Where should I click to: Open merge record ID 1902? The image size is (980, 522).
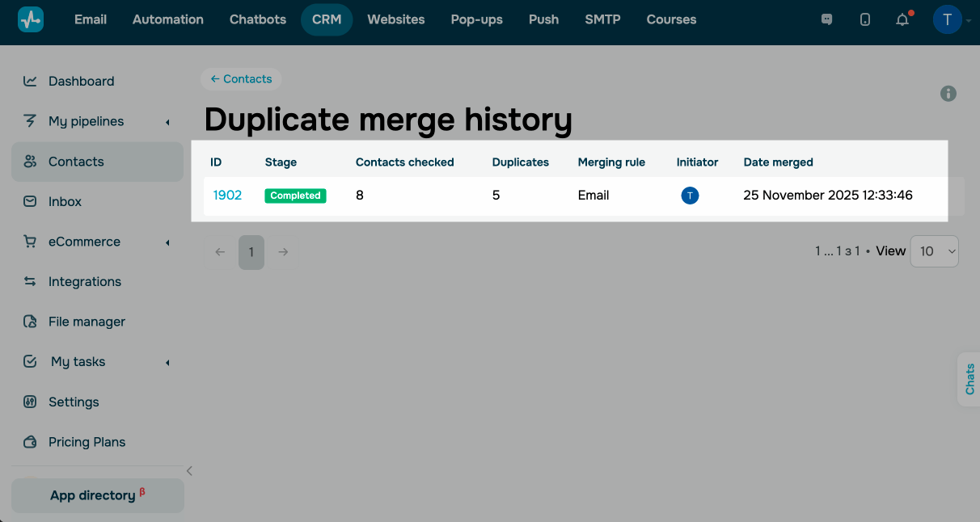(x=227, y=196)
